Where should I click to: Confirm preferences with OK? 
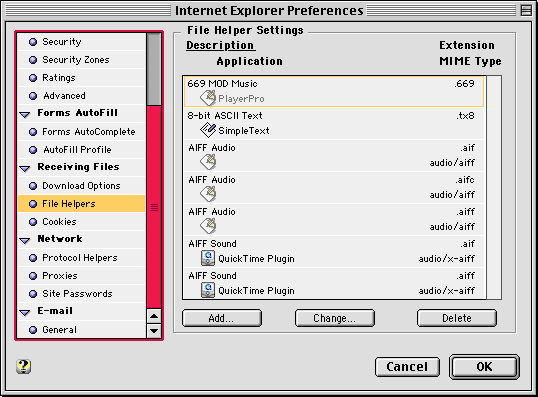tap(484, 367)
